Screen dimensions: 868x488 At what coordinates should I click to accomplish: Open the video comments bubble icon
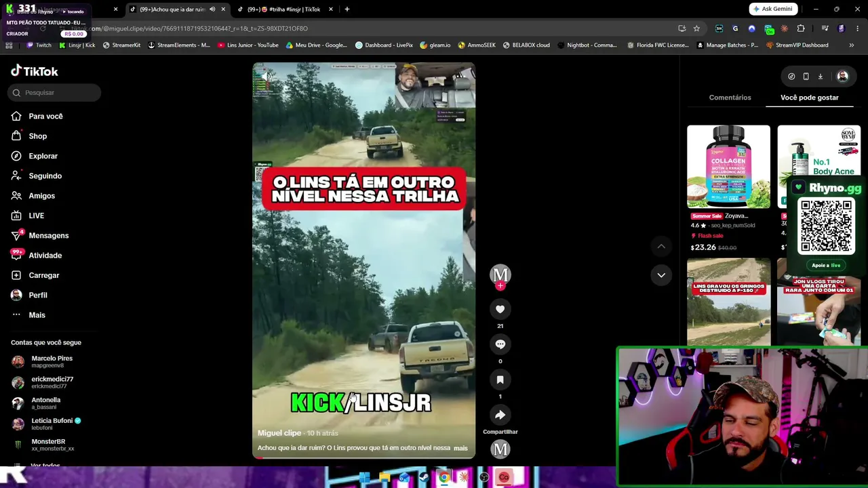500,344
